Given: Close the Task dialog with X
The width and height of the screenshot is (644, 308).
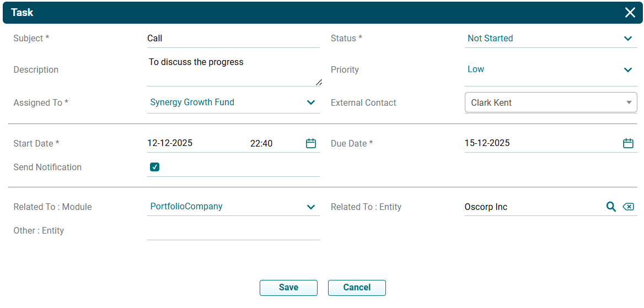Looking at the screenshot, I should [x=630, y=13].
